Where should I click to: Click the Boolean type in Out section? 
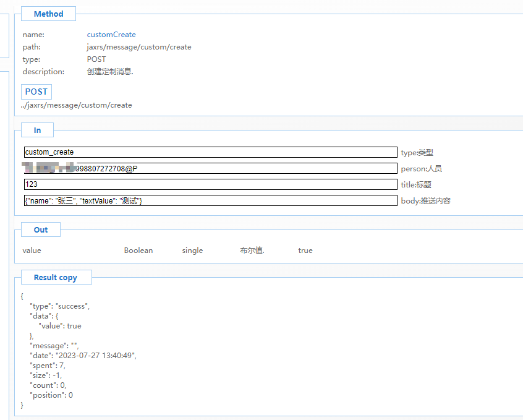[x=138, y=251]
